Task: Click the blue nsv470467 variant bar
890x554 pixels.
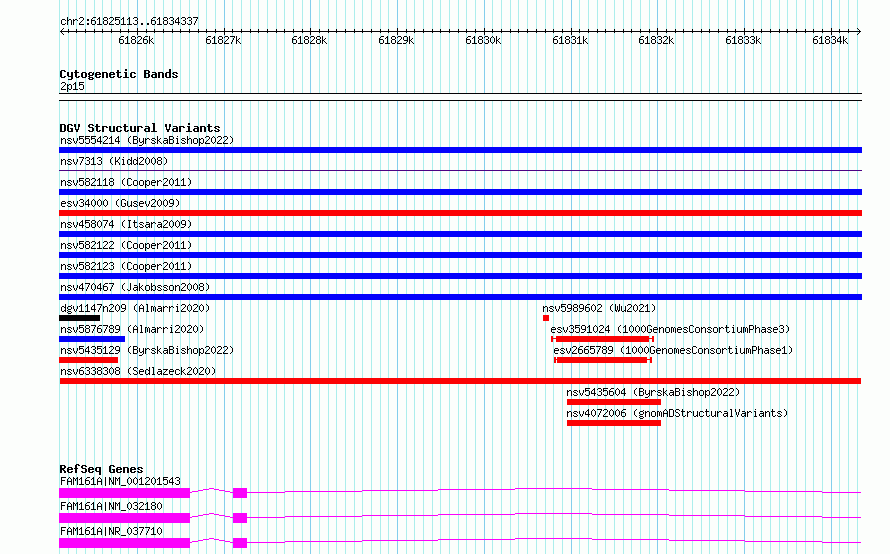Action: click(x=460, y=297)
